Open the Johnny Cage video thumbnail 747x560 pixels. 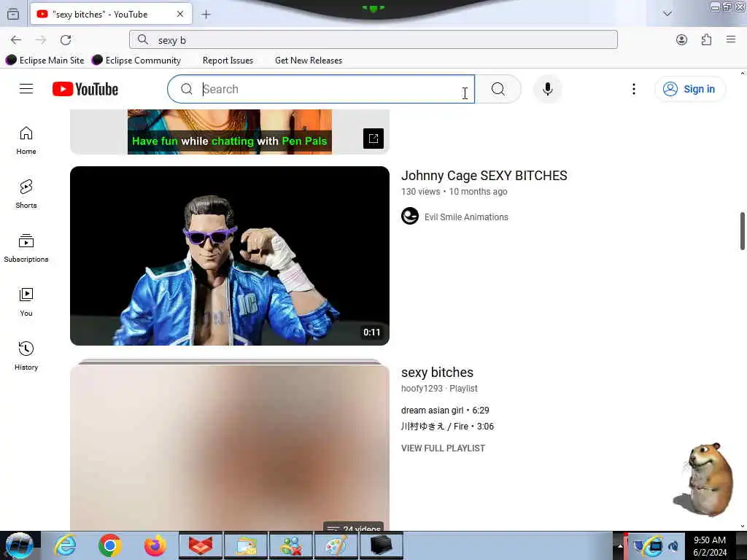click(x=230, y=256)
